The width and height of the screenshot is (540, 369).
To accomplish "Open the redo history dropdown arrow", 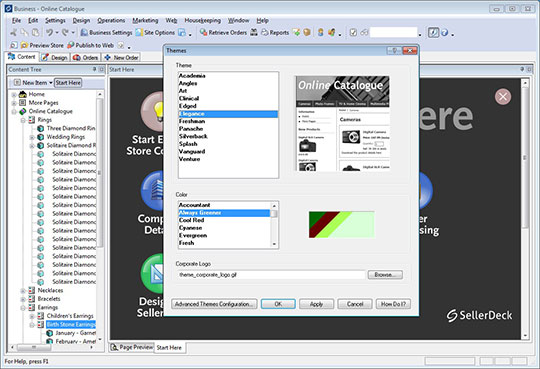I will pyautogui.click(x=73, y=33).
